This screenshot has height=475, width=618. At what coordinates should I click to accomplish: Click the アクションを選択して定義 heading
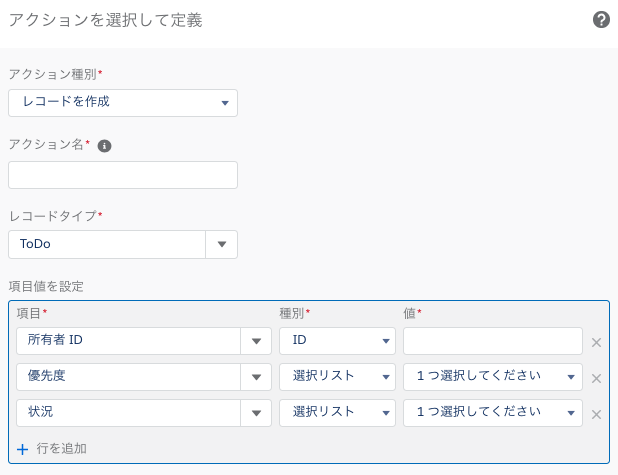[106, 20]
